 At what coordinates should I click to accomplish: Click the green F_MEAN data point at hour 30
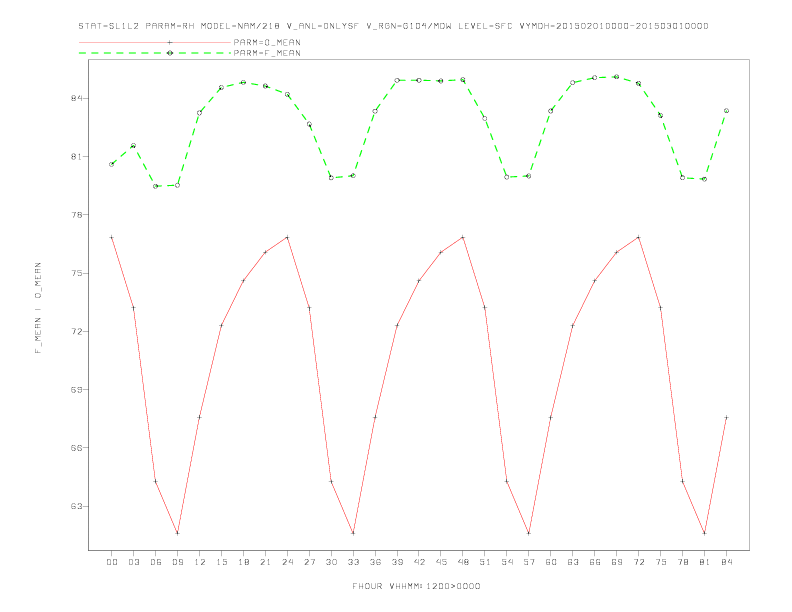[x=331, y=177]
